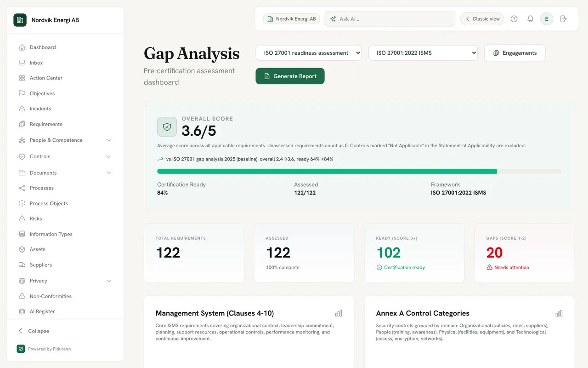
Task: Open the Engagements button
Action: tap(514, 53)
